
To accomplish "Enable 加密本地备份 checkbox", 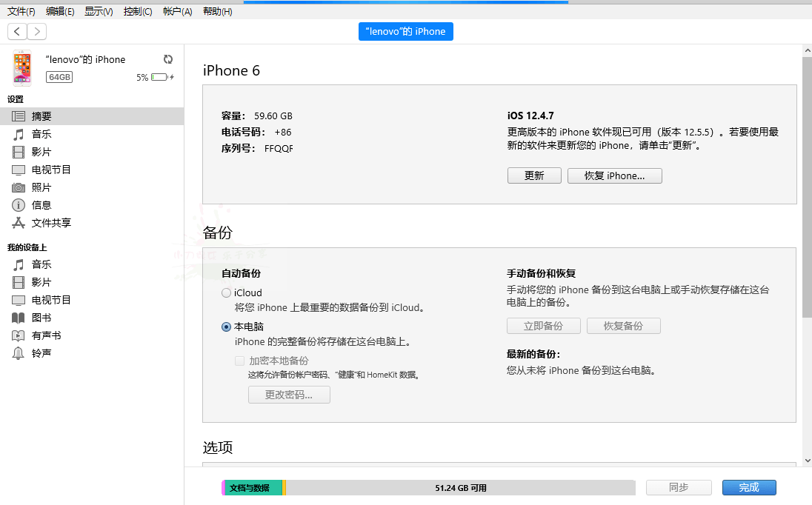I will point(239,361).
